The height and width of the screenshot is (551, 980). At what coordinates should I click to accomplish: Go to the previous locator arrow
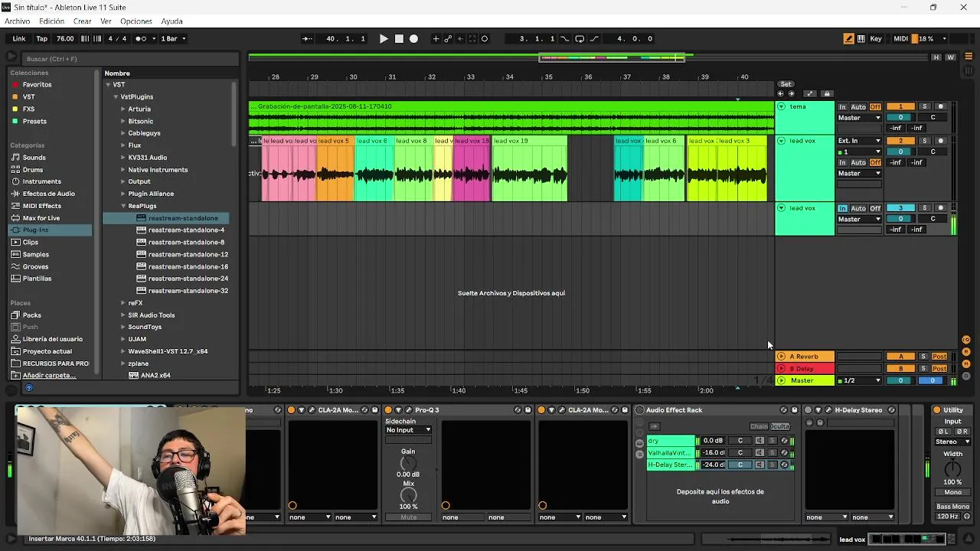tap(781, 94)
